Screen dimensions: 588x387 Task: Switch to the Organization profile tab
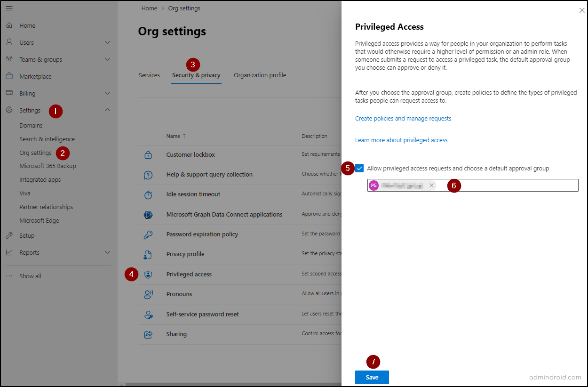pos(260,75)
